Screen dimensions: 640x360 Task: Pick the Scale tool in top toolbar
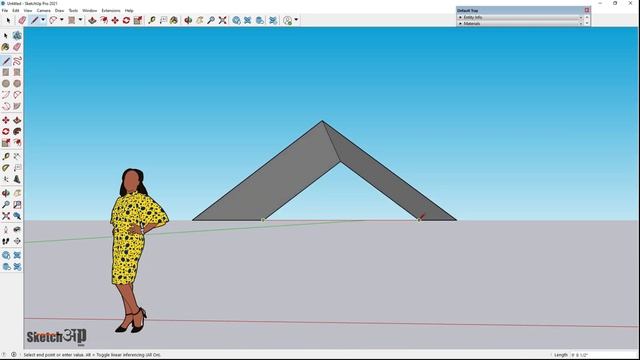[x=138, y=20]
